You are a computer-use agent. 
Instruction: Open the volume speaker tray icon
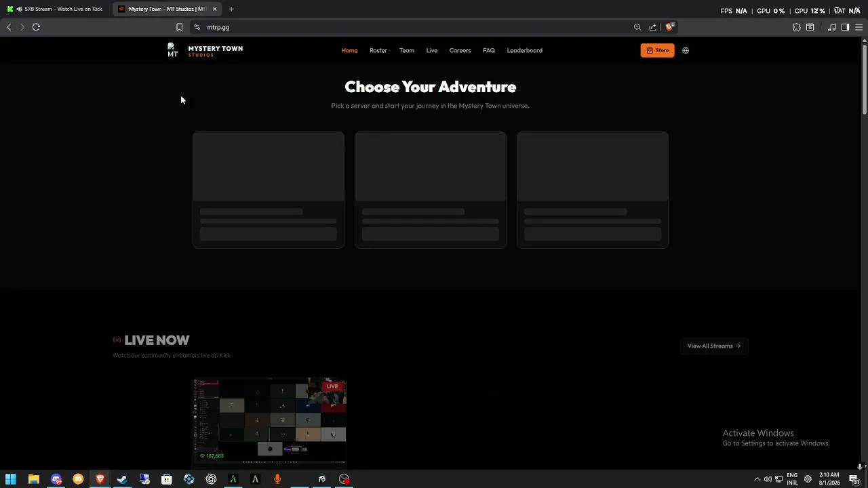click(x=768, y=479)
